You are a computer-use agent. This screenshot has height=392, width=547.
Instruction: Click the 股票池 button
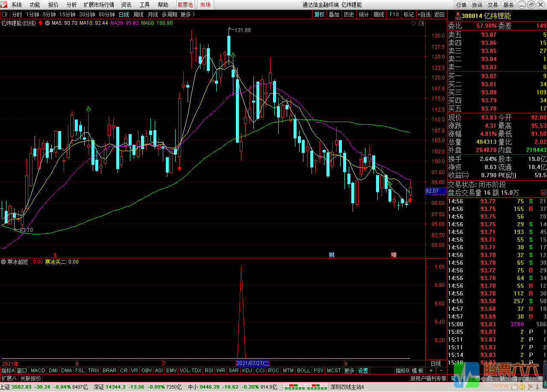185,5
